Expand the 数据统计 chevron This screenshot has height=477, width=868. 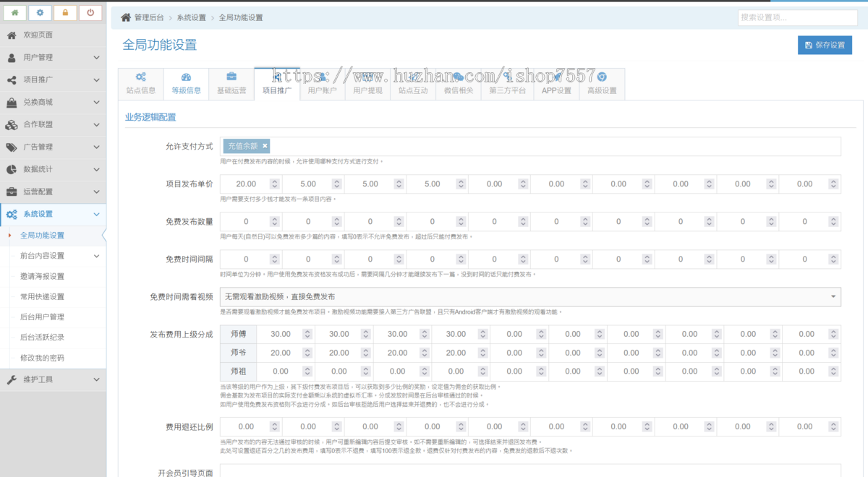(96, 169)
